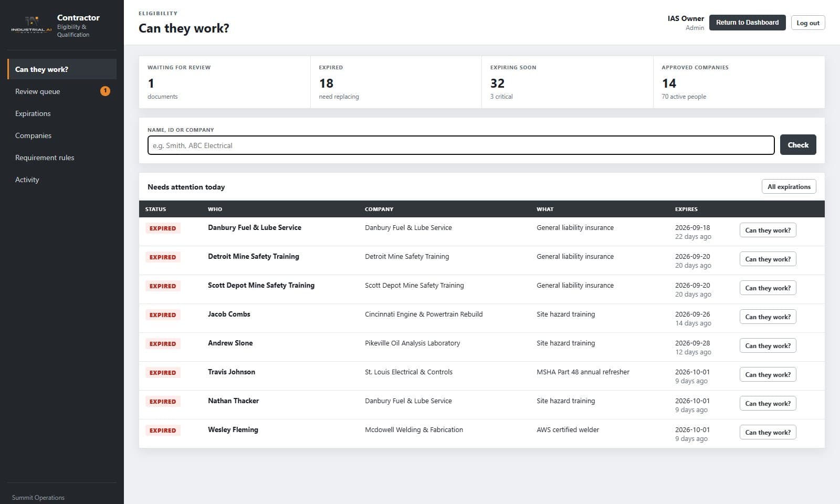Open the Activity page
The image size is (840, 504).
point(62,180)
